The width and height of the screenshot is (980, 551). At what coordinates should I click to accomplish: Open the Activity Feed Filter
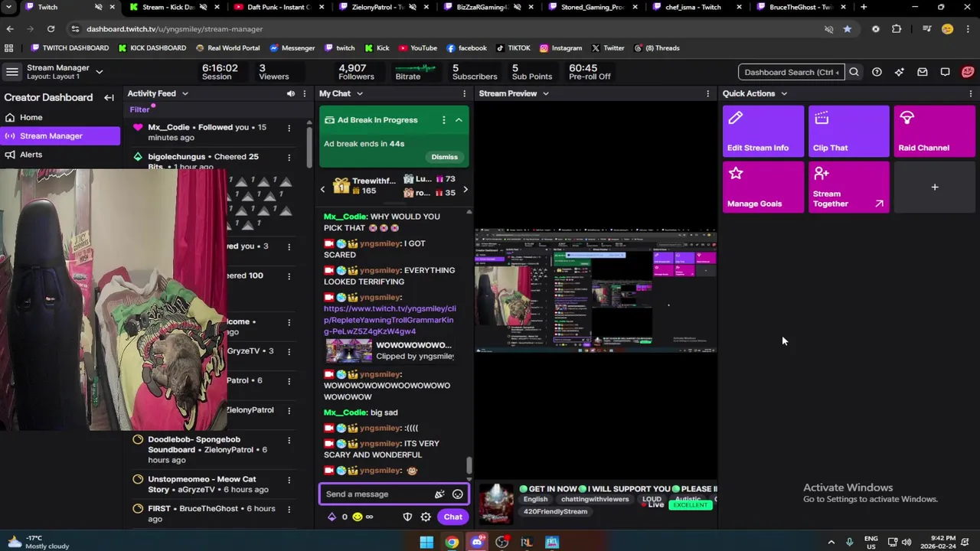tap(139, 109)
